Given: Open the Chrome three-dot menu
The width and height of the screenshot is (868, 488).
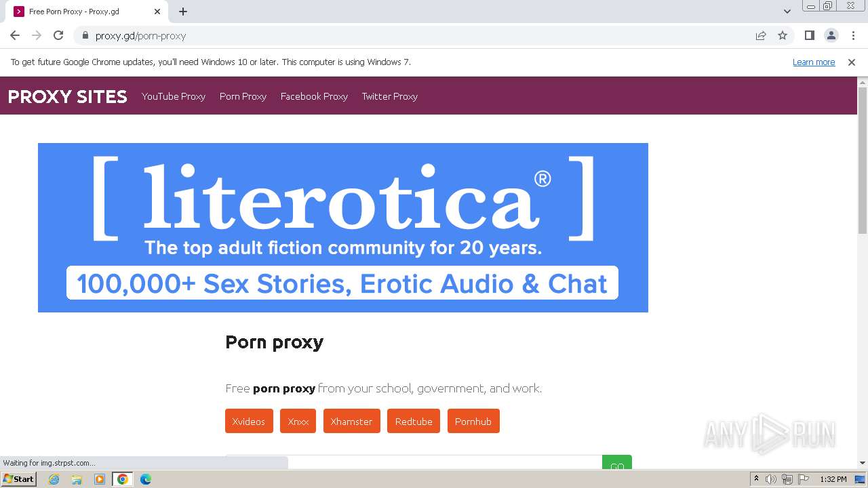Looking at the screenshot, I should point(853,35).
